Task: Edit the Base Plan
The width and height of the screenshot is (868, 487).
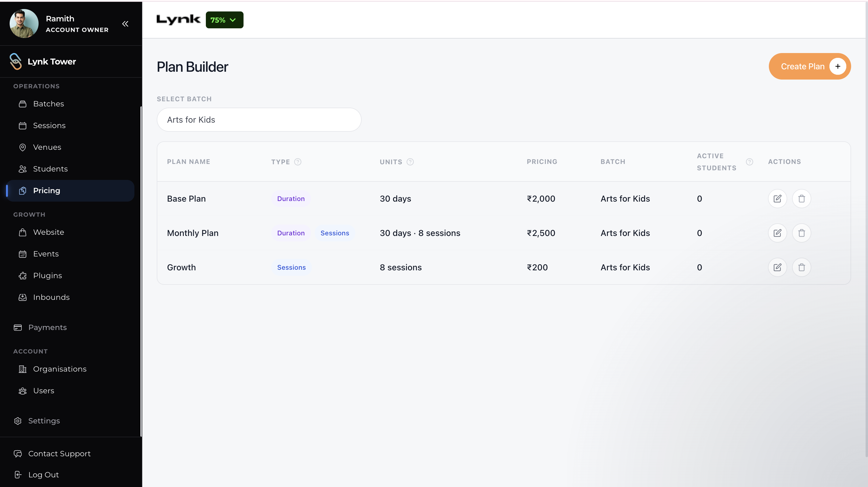Action: point(777,199)
